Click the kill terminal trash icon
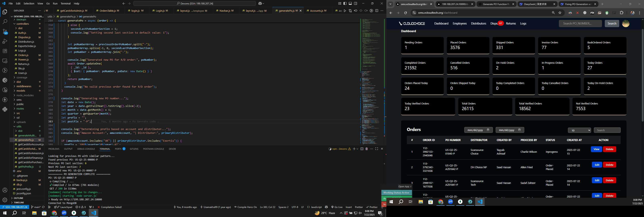This screenshot has width=644, height=217. pyautogui.click(x=366, y=149)
